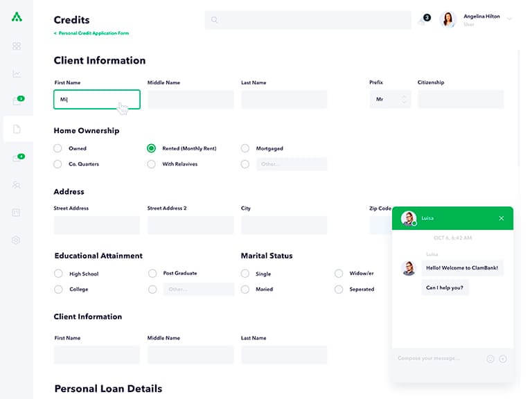Go back via Personal Credit Application Form link
Screen dimensions: 532x399
tap(91, 33)
